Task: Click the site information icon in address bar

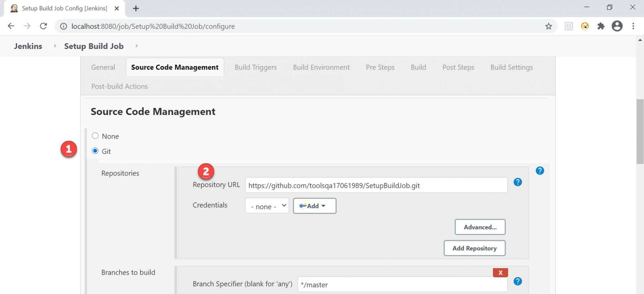Action: pyautogui.click(x=63, y=26)
